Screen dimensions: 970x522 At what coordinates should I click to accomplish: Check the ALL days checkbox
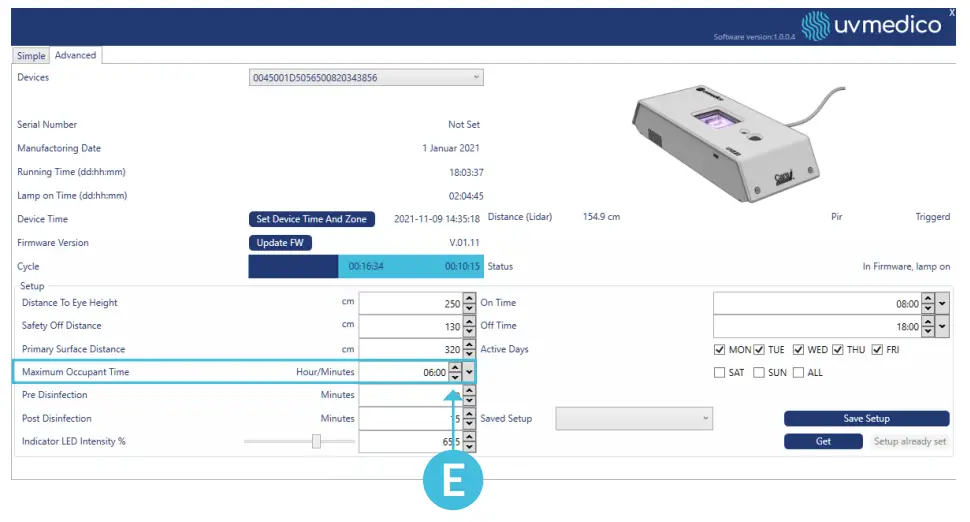tap(799, 372)
